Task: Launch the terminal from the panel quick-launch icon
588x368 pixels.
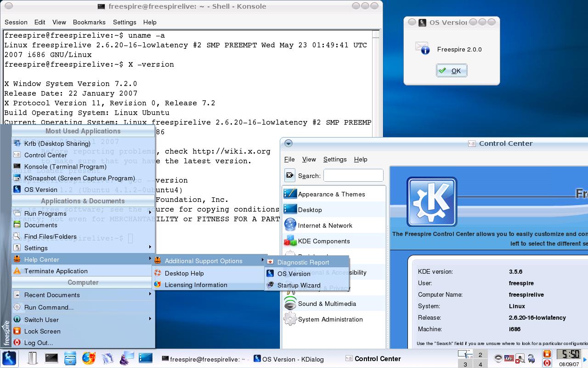Action: click(51, 358)
